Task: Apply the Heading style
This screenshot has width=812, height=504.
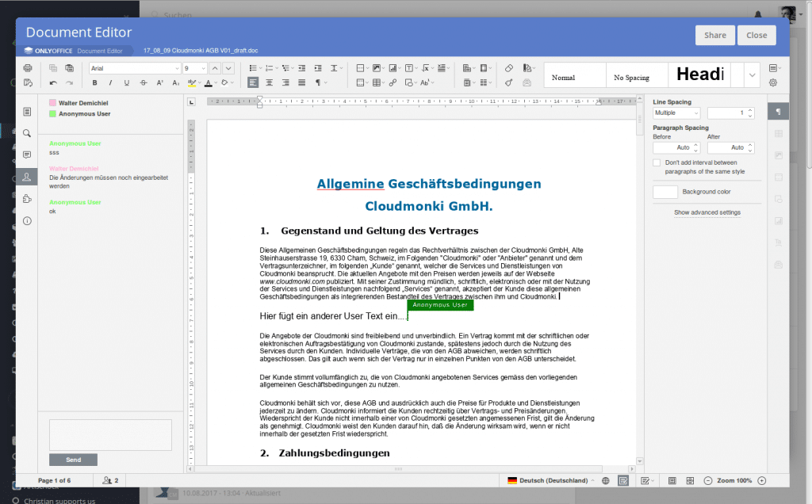Action: click(699, 74)
